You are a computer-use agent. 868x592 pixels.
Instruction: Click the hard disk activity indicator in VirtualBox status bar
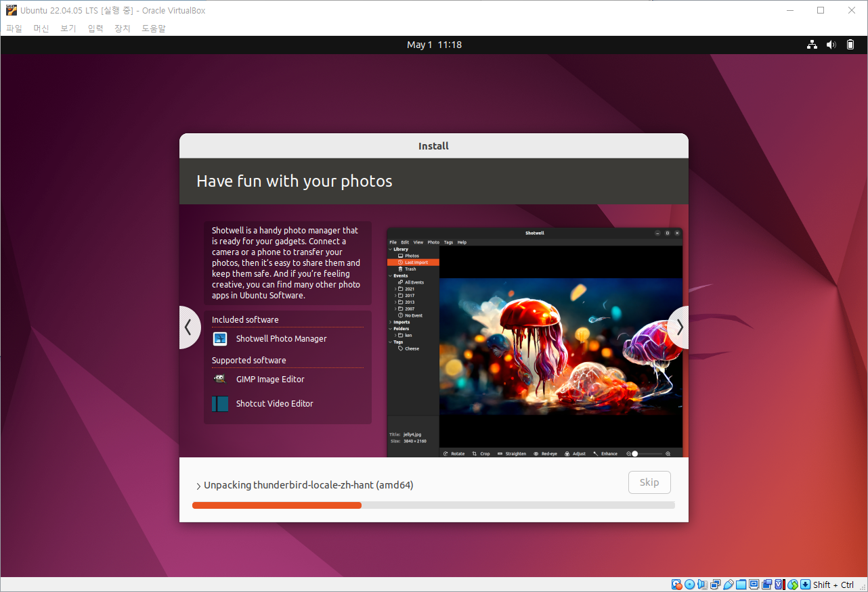tap(676, 585)
